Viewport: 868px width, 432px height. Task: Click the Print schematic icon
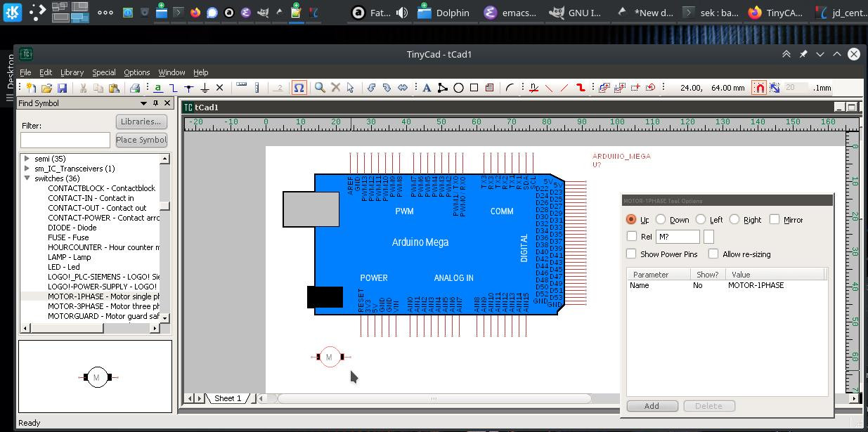point(135,88)
